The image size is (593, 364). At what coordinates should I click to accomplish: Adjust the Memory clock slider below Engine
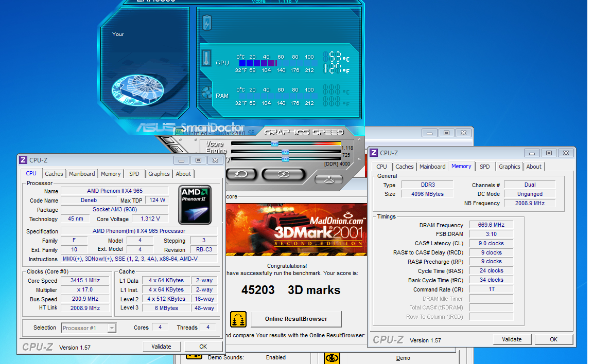[x=286, y=159]
